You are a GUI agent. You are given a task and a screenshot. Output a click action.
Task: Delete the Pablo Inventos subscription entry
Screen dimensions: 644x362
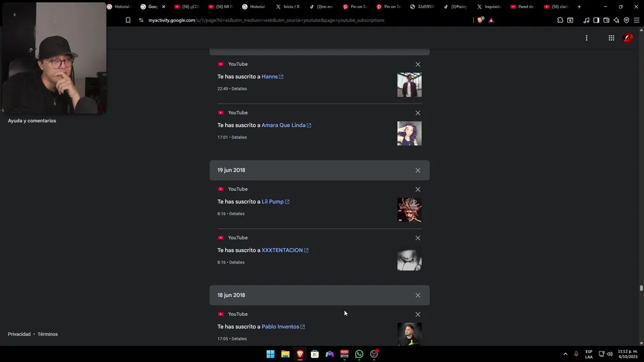click(418, 315)
